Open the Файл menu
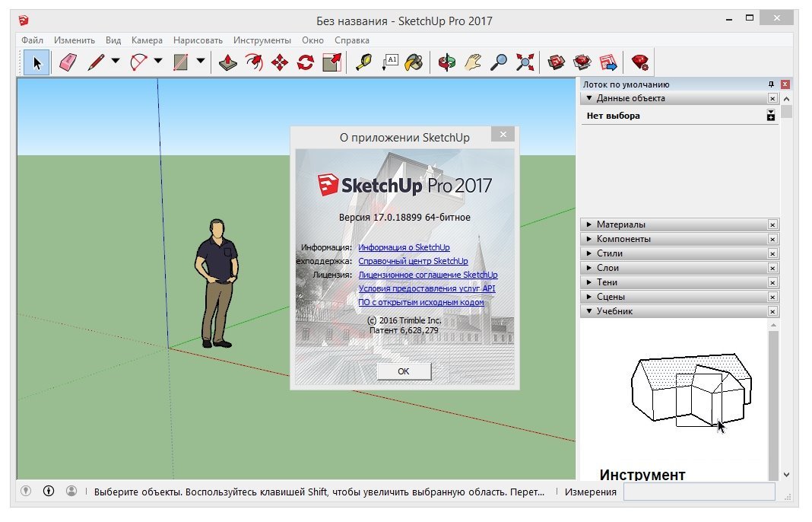 pos(32,40)
